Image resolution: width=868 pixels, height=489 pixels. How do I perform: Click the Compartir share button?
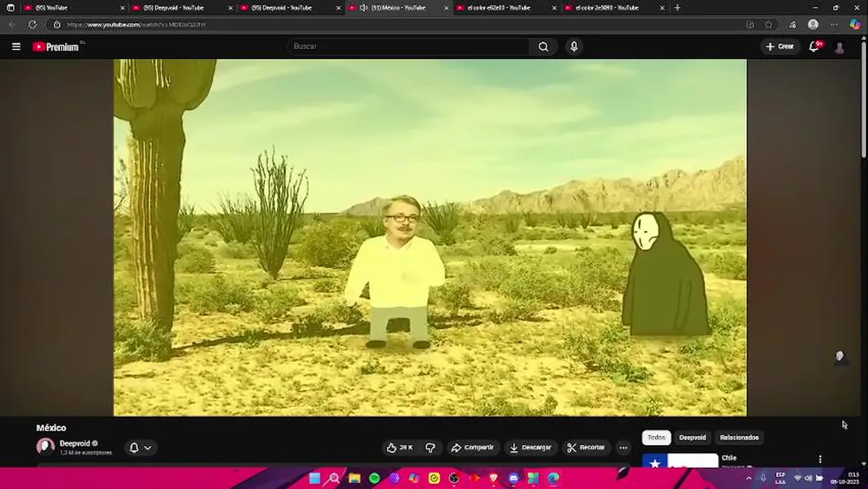[x=473, y=448]
